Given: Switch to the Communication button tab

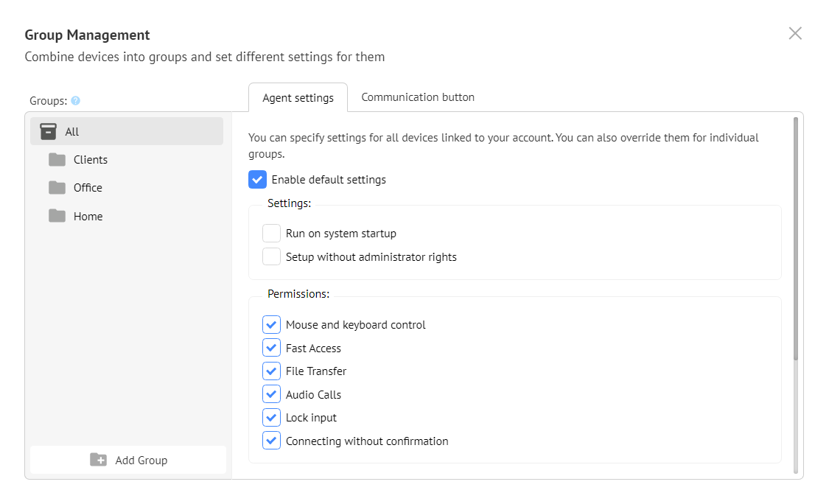Looking at the screenshot, I should pos(418,97).
